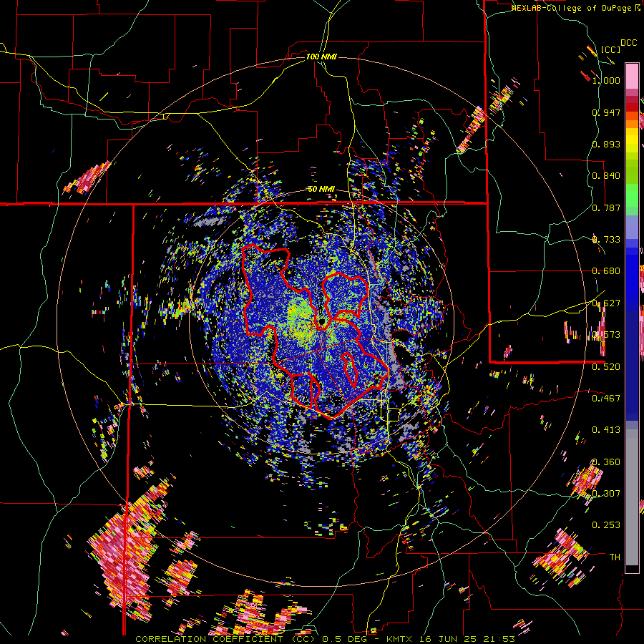Click the 0.680 scale value

(x=606, y=271)
